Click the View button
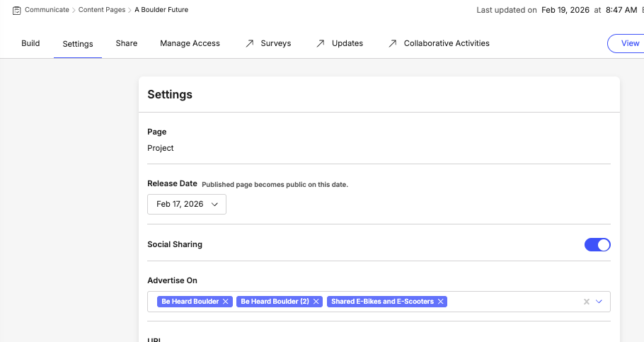Image resolution: width=644 pixels, height=342 pixels. coord(628,43)
